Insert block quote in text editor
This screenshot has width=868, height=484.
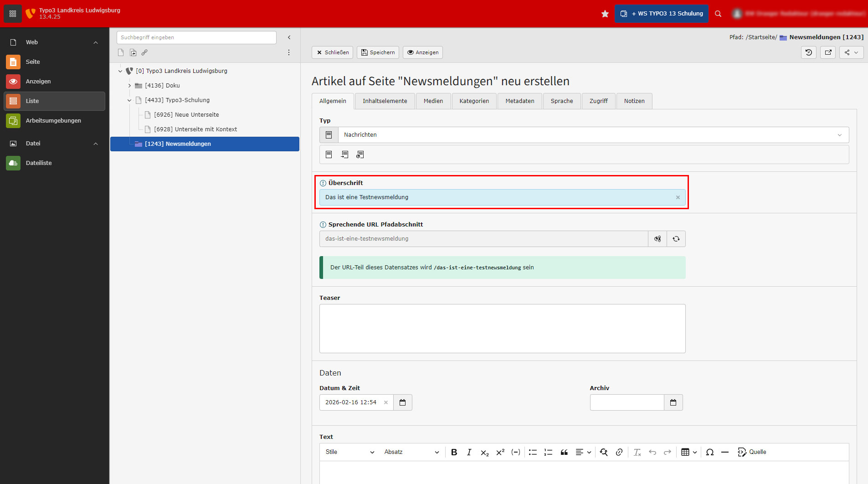click(564, 452)
